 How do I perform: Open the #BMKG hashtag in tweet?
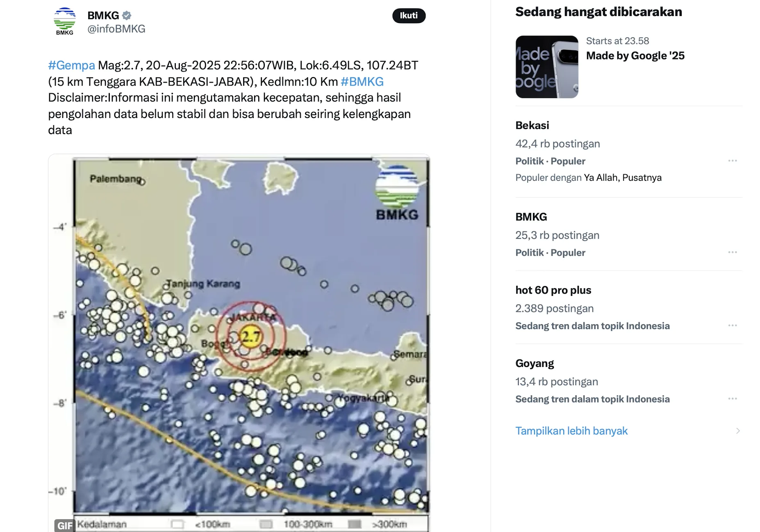pyautogui.click(x=362, y=82)
